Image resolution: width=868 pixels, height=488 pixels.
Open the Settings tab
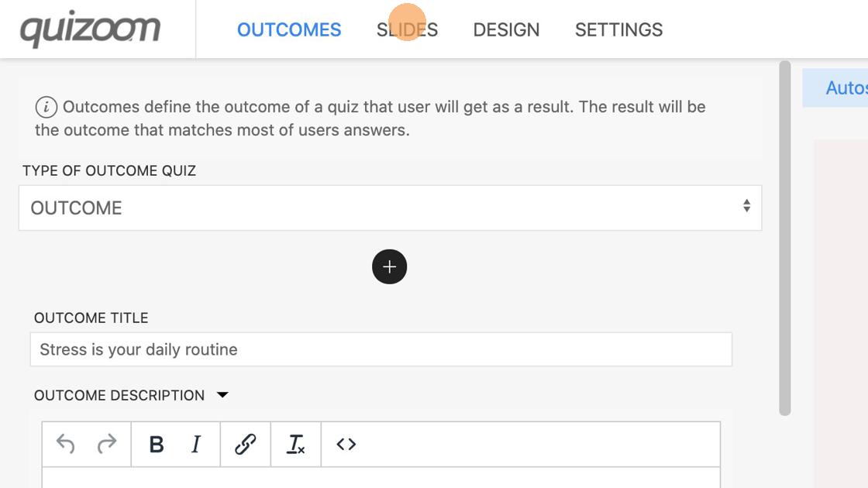click(x=618, y=29)
